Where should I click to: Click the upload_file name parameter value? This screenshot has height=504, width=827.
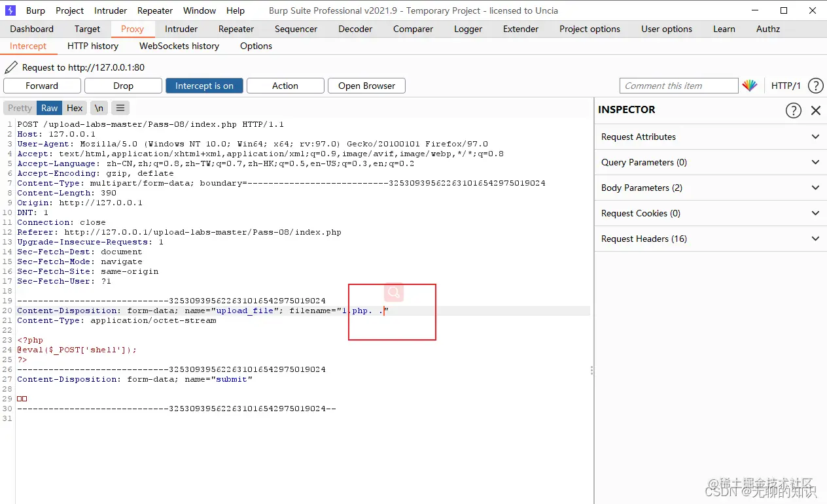pyautogui.click(x=245, y=311)
